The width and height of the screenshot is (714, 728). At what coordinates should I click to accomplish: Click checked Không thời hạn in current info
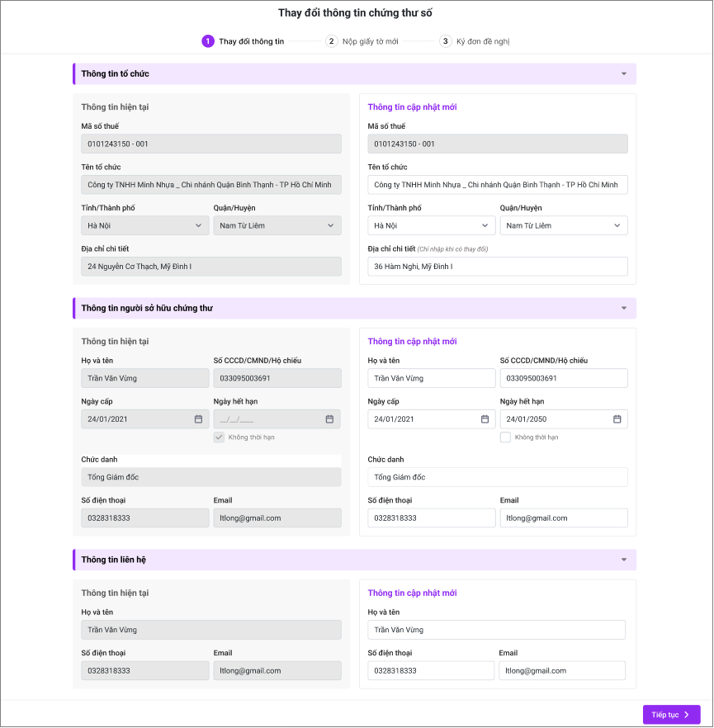(219, 437)
